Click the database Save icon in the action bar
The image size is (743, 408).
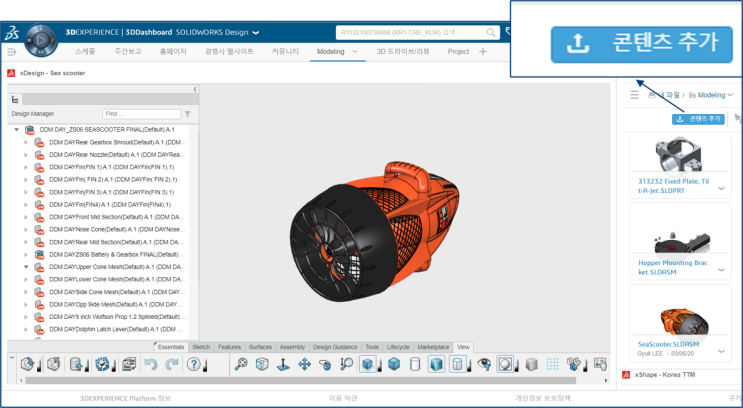pos(76,364)
